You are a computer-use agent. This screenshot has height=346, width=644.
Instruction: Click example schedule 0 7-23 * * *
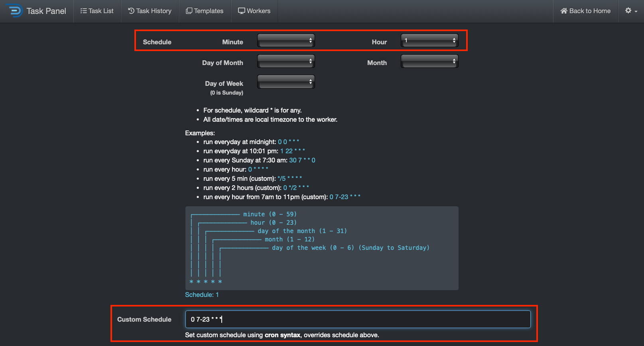point(345,197)
